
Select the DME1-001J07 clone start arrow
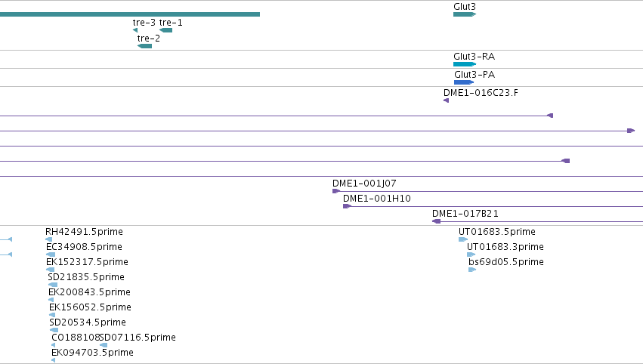coord(336,191)
